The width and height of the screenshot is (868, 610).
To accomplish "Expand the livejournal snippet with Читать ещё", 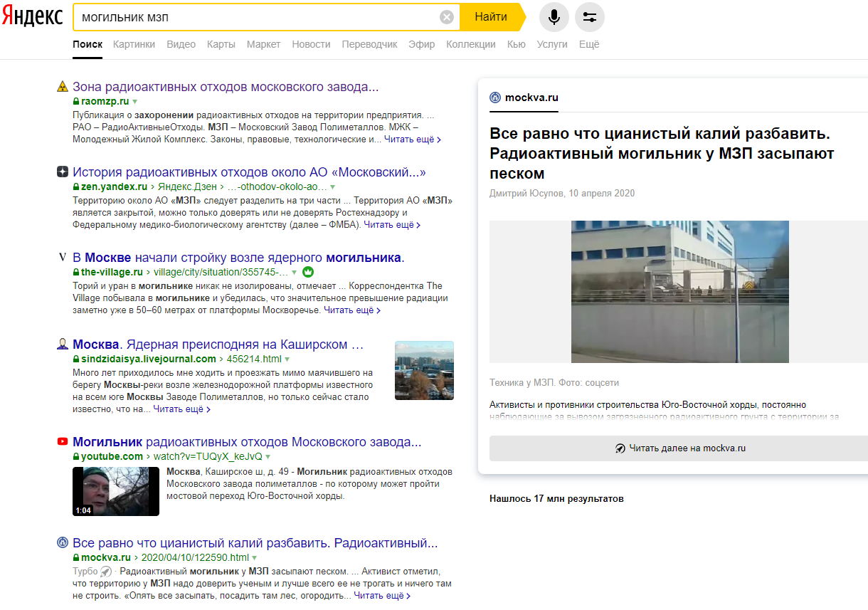I will (x=181, y=409).
